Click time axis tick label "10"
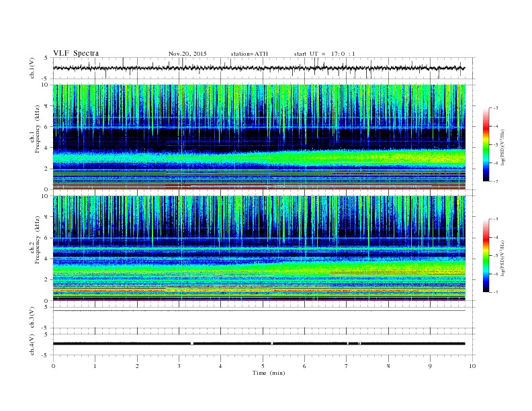532x411 pixels. click(472, 366)
